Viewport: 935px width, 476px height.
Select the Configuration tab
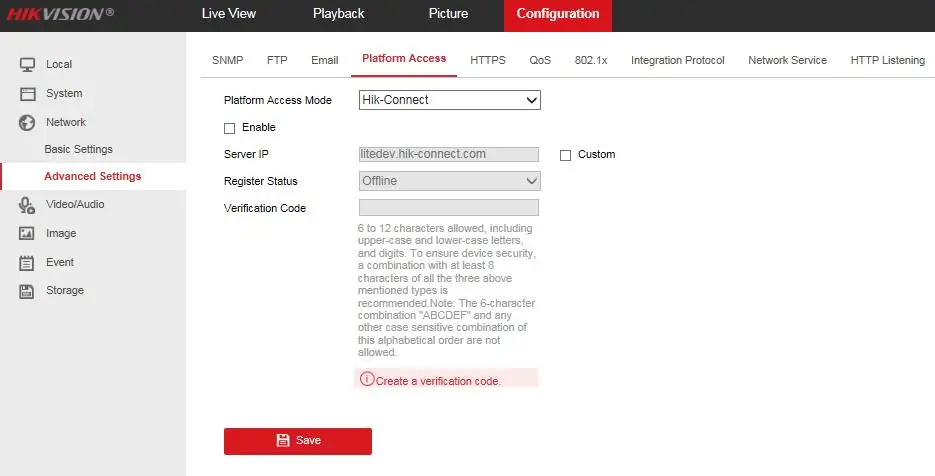[558, 16]
